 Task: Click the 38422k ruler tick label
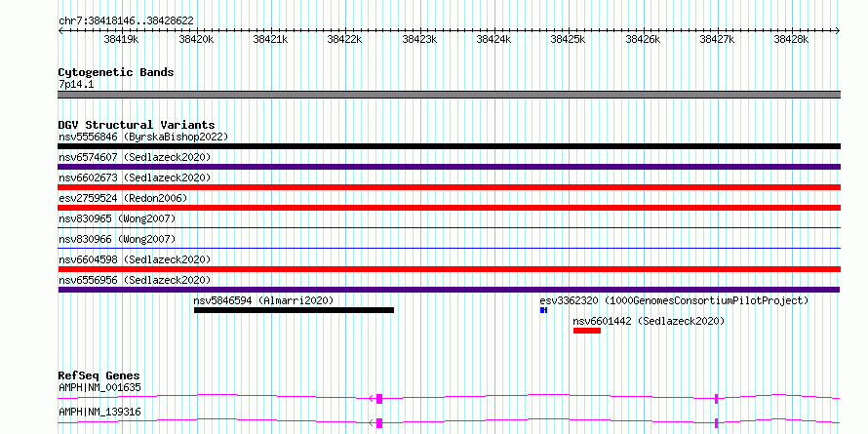click(x=344, y=39)
